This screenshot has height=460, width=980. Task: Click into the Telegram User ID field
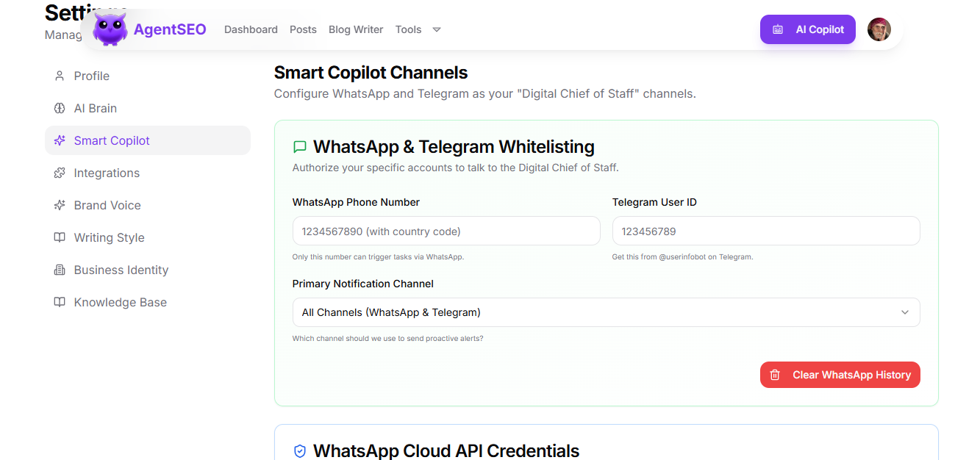coord(765,231)
